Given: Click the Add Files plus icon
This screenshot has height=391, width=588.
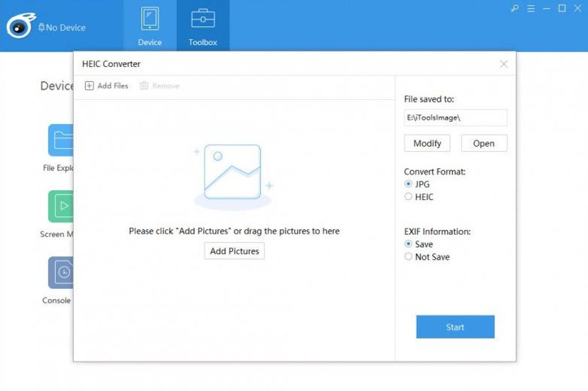Looking at the screenshot, I should coord(89,86).
